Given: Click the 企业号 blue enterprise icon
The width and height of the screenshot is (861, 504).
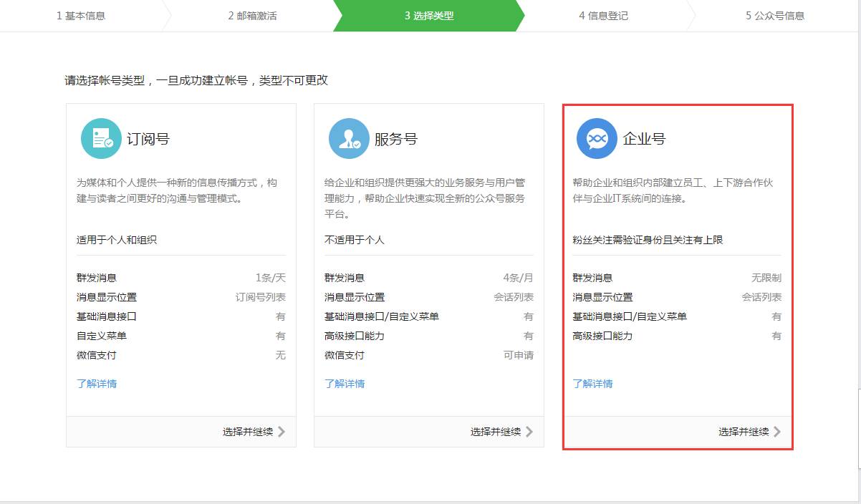Looking at the screenshot, I should click(595, 137).
